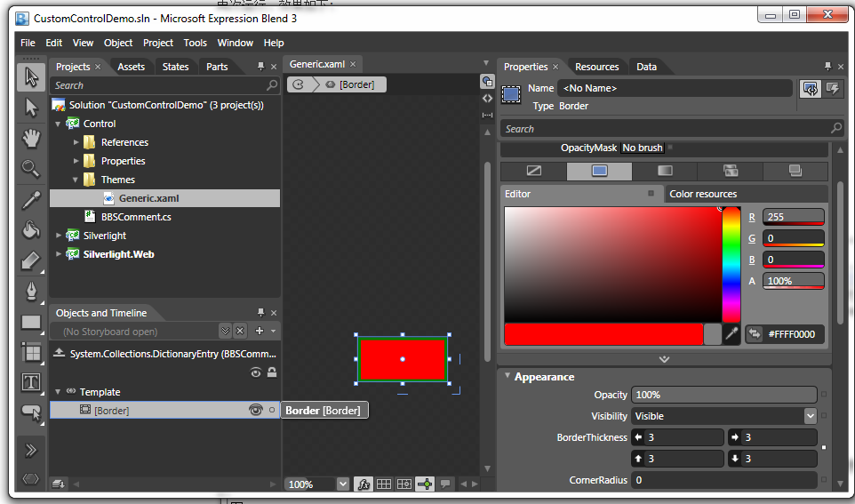
Task: Toggle snapping to snaplines button
Action: point(425,484)
